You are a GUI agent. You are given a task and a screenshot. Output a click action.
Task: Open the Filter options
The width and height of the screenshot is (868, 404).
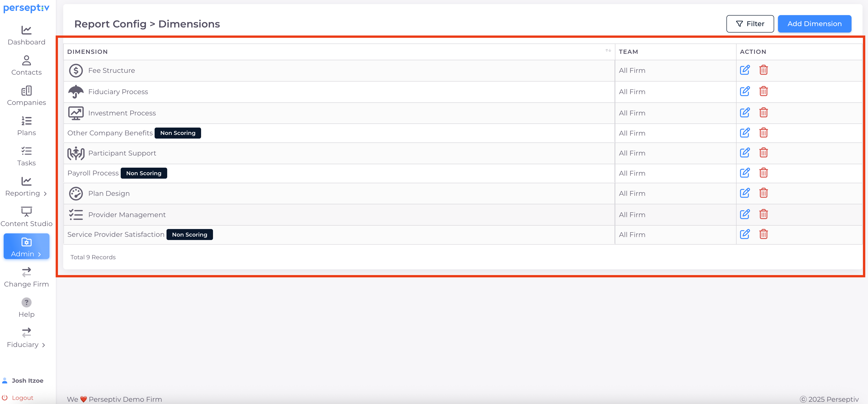coord(750,24)
